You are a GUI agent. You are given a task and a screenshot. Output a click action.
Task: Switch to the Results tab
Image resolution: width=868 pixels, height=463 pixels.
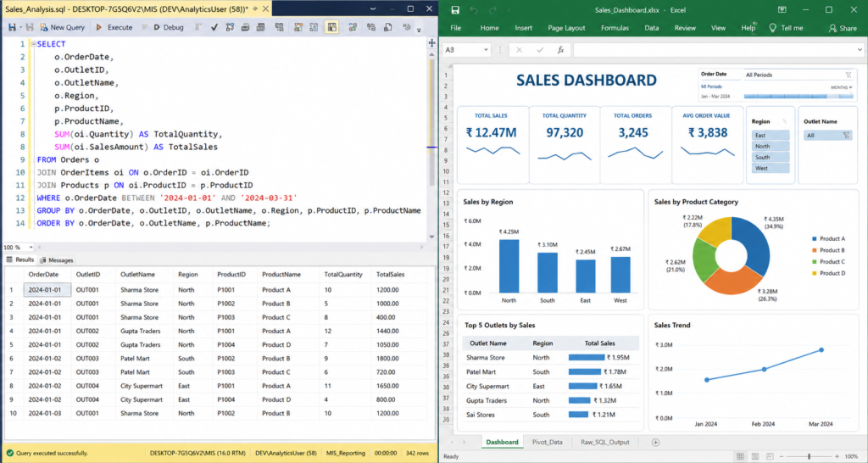click(x=20, y=259)
